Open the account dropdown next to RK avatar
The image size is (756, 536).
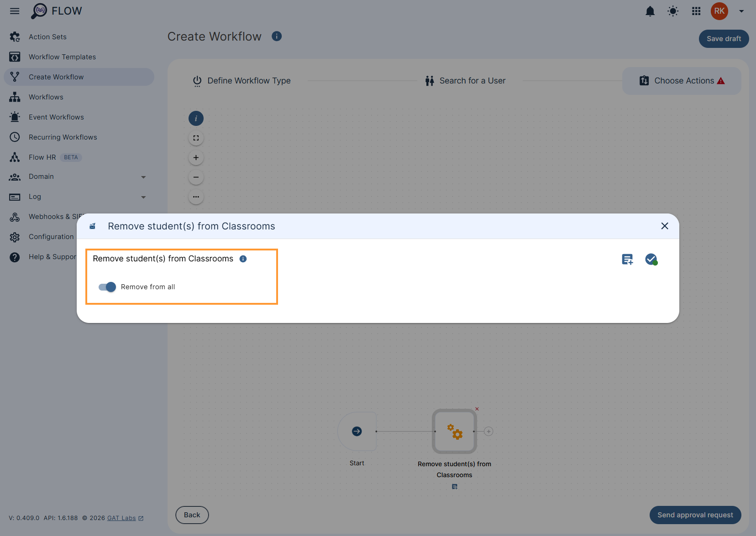point(741,11)
